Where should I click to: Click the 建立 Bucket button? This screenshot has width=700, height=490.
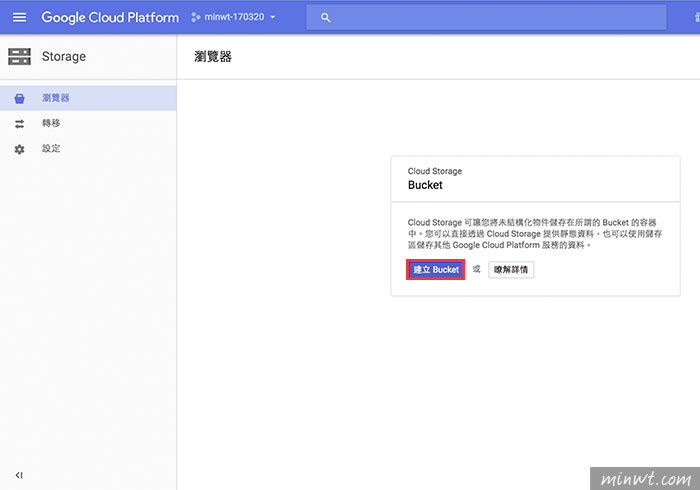click(x=435, y=270)
